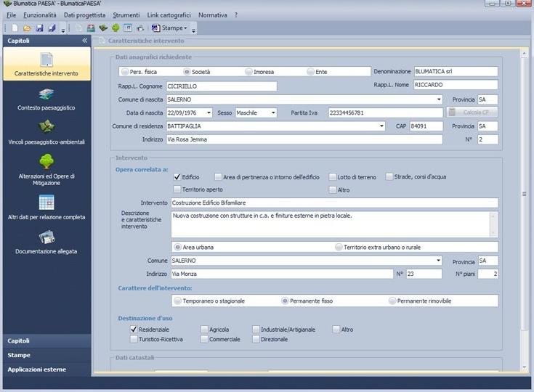This screenshot has width=534, height=392.
Task: Select the Pers. fisica radio button
Action: click(124, 72)
